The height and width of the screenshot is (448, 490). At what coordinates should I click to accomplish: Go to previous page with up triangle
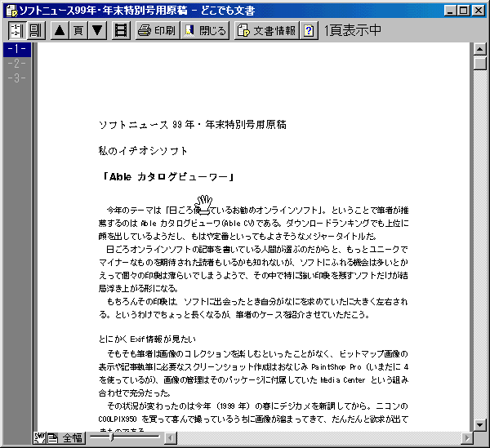point(60,30)
